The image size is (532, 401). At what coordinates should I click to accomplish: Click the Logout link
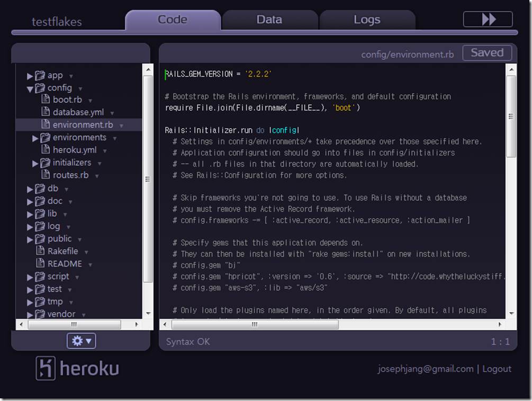click(x=497, y=369)
